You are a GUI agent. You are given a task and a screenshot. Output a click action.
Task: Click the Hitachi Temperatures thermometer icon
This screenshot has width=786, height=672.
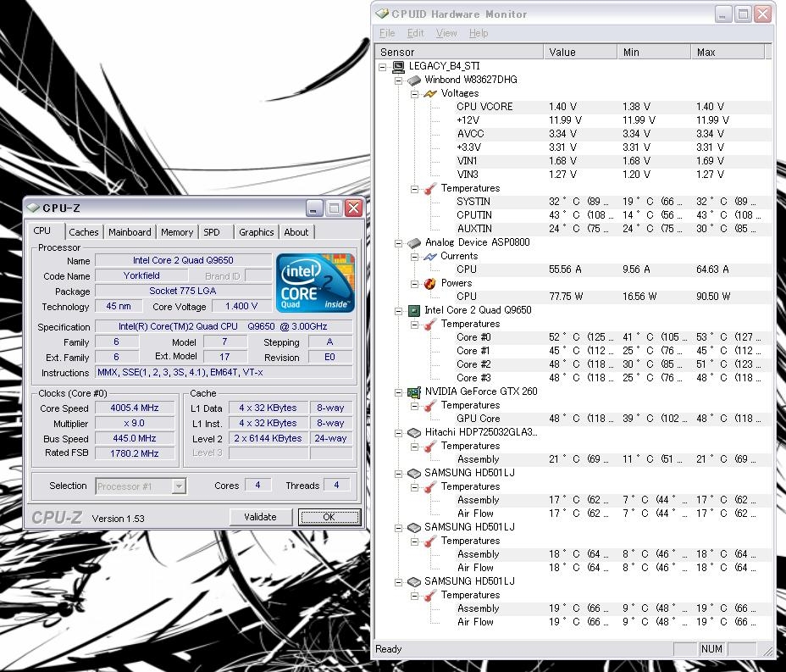click(x=430, y=446)
